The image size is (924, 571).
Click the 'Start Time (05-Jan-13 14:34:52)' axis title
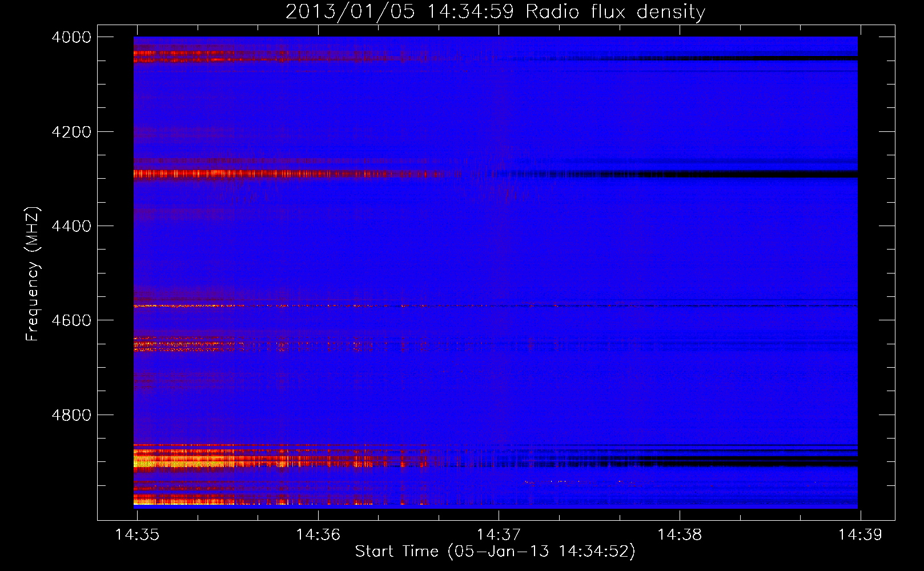[495, 552]
